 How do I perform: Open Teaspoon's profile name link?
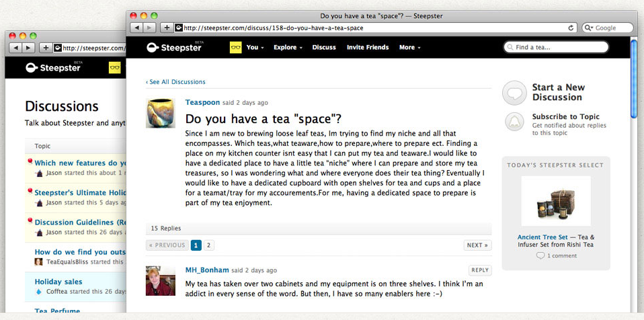[202, 102]
